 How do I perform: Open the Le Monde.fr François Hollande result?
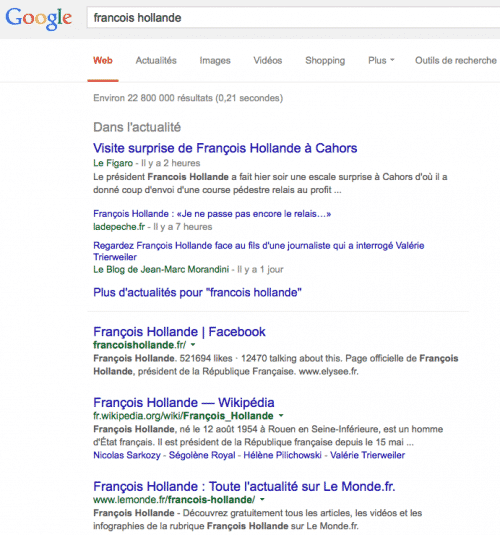[x=244, y=486]
